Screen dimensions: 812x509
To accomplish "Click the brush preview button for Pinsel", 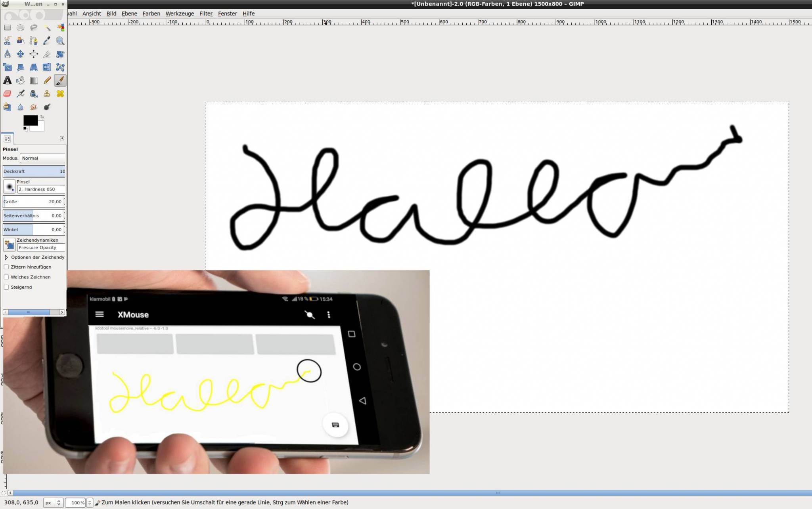I will coord(9,186).
